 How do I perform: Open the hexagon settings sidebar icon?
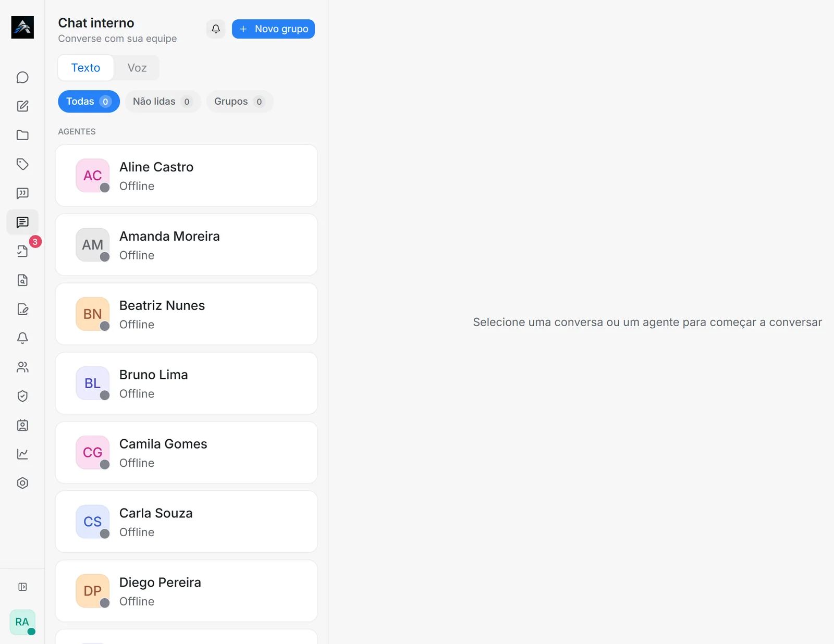(x=22, y=483)
